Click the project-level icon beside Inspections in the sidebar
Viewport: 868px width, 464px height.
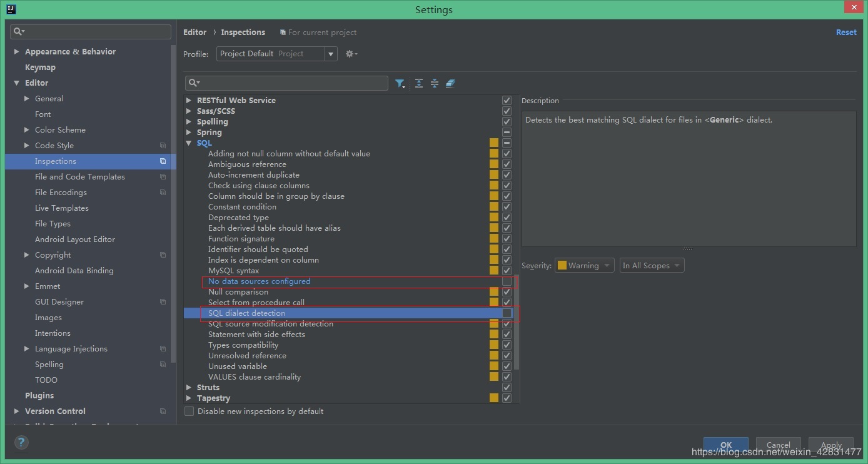[x=163, y=161]
